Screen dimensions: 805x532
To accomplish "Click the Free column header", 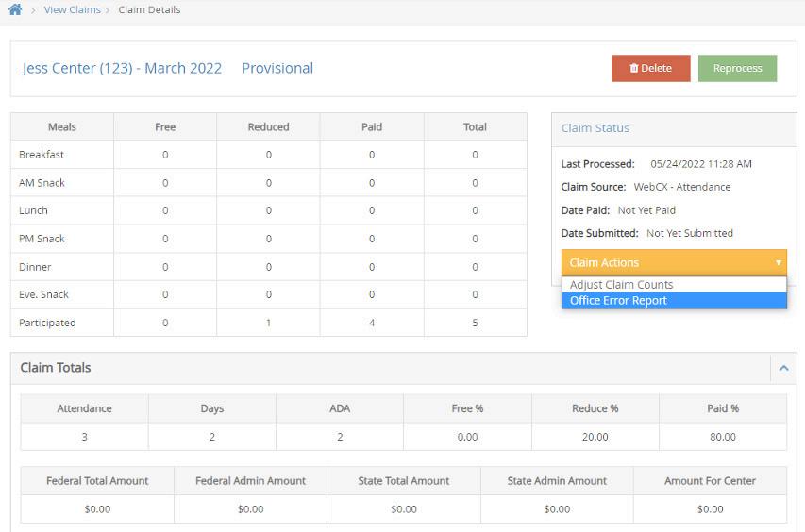I will pyautogui.click(x=165, y=126).
